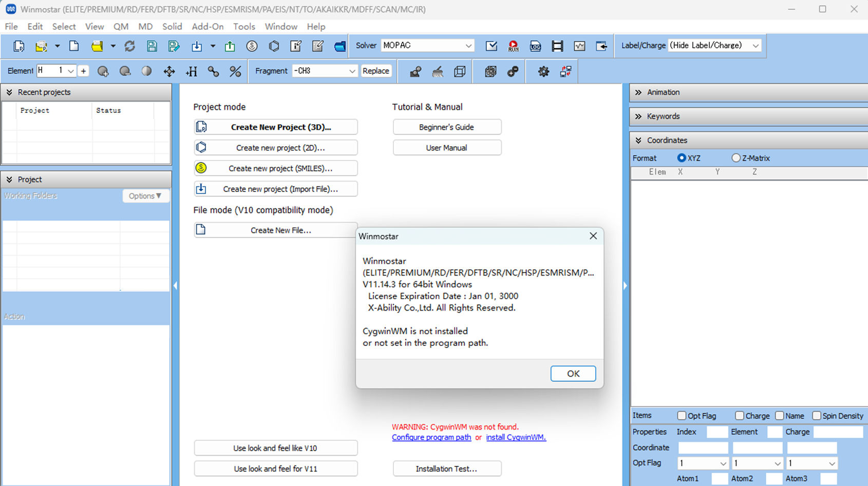The width and height of the screenshot is (868, 486).
Task: Select the XYZ format radio button
Action: (x=682, y=158)
